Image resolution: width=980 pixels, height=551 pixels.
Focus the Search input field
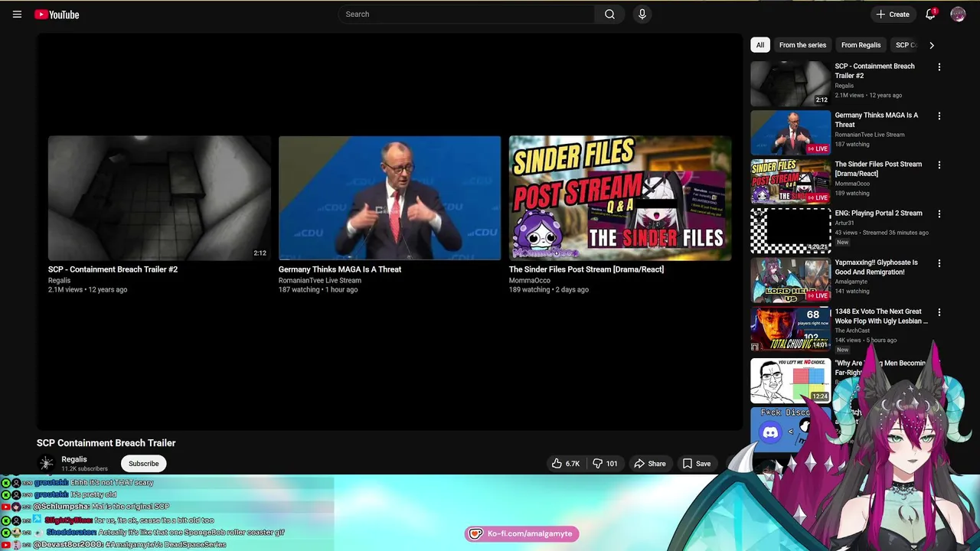tap(466, 14)
